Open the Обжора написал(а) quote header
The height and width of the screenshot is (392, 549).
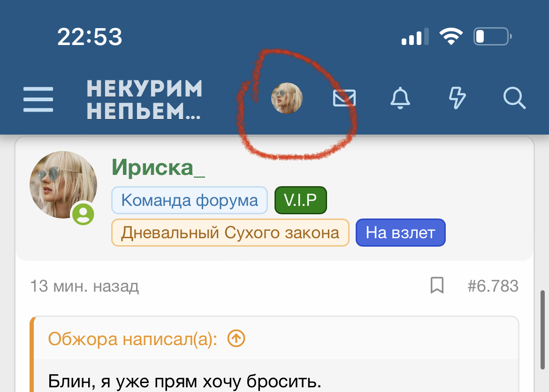132,339
